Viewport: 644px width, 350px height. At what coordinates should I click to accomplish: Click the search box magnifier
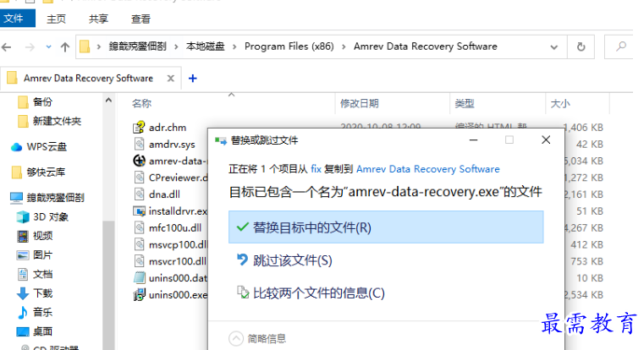[621, 46]
